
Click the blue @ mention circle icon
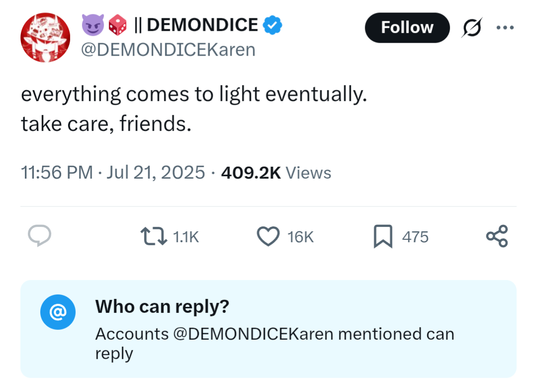58,312
